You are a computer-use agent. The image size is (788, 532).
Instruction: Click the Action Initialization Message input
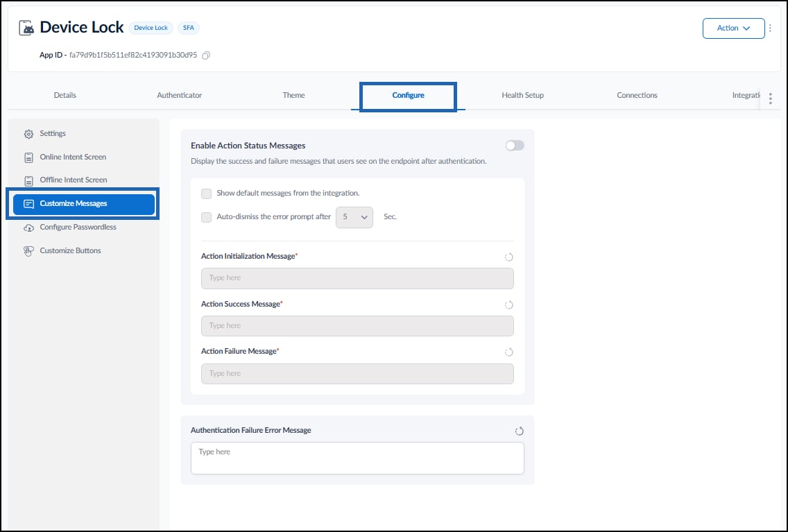357,278
